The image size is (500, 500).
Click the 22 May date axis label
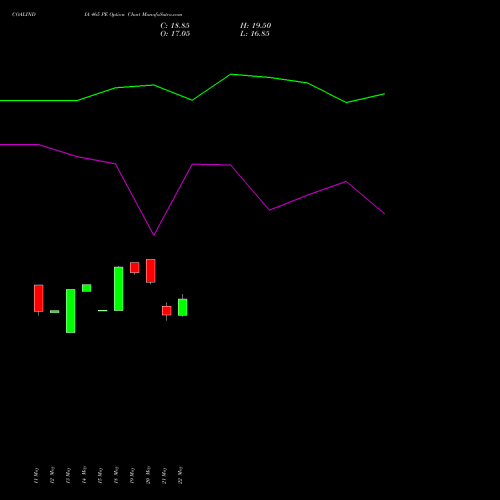[x=180, y=475]
